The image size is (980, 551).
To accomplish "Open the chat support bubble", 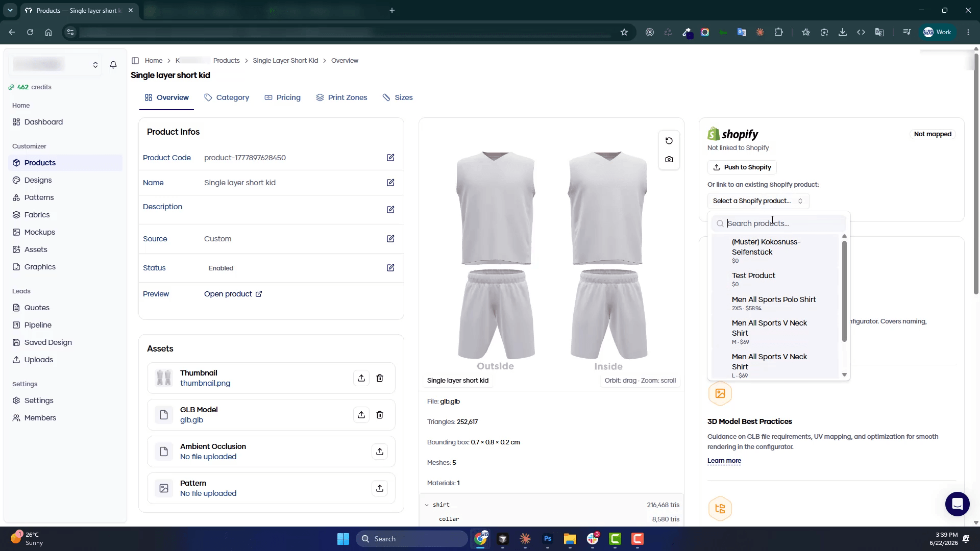I will pos(957,504).
